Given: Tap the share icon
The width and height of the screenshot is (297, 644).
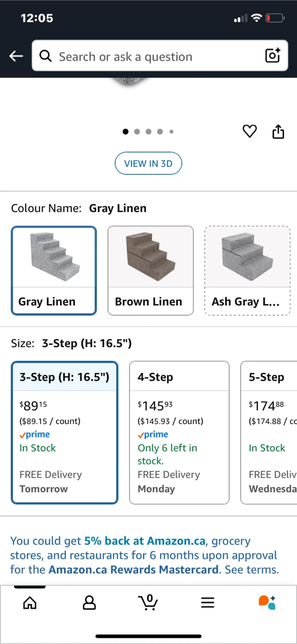Looking at the screenshot, I should [278, 131].
